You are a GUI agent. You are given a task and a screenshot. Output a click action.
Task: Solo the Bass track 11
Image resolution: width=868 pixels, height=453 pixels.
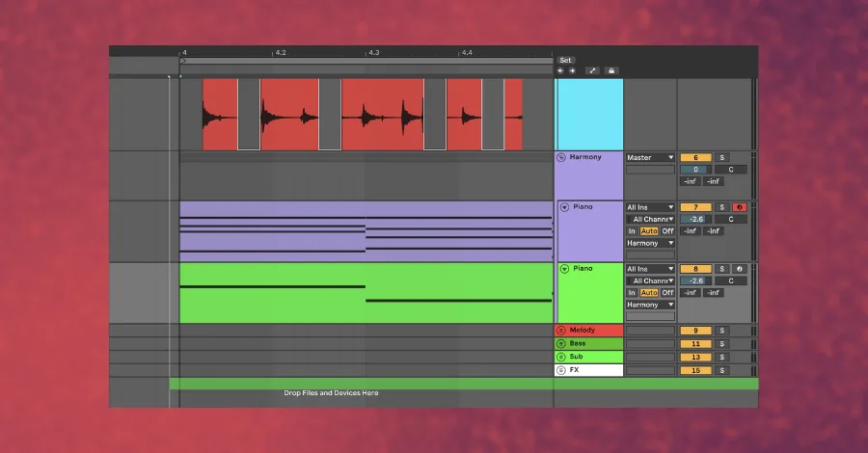(721, 343)
